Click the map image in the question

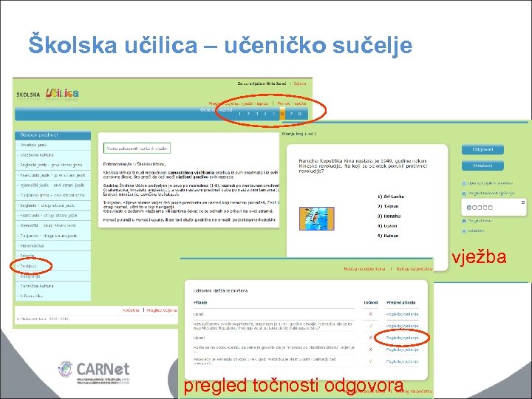[316, 219]
